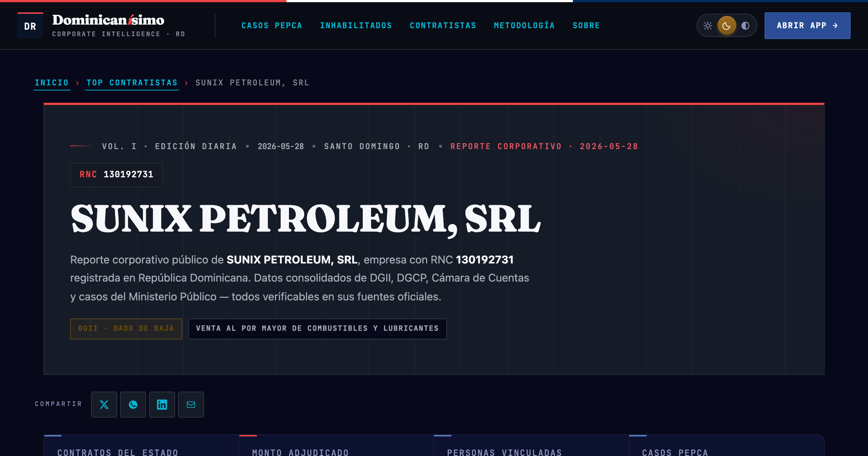
Task: Click Reporte Corporativo · 2026-05-28 label
Action: coord(544,147)
